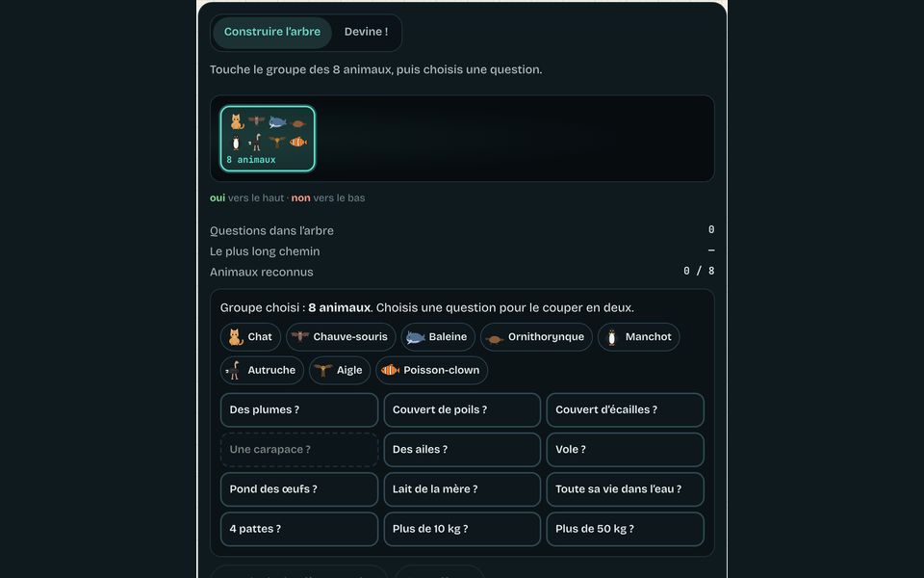Open the Devine ! tab
The height and width of the screenshot is (578, 924).
[x=366, y=32]
